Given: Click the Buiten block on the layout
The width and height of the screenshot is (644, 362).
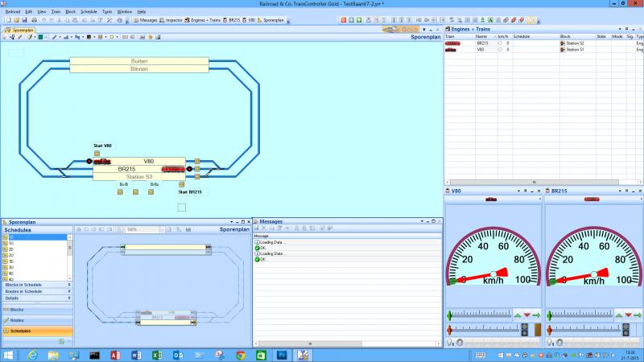Looking at the screenshot, I should (139, 61).
